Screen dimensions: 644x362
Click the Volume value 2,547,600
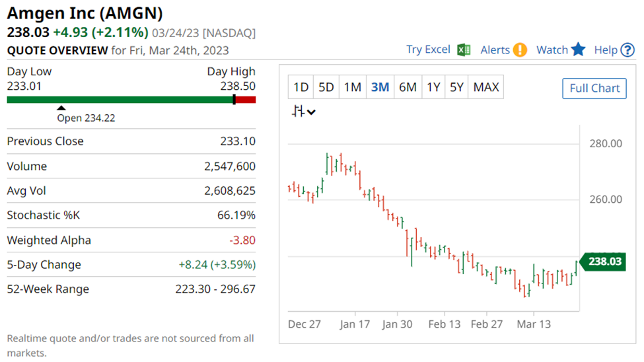(230, 166)
